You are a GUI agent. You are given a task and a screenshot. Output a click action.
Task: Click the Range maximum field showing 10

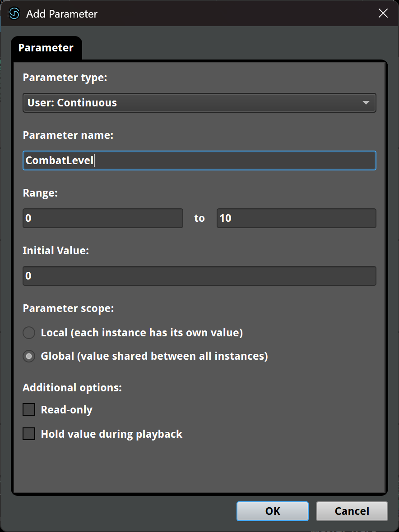coord(297,218)
